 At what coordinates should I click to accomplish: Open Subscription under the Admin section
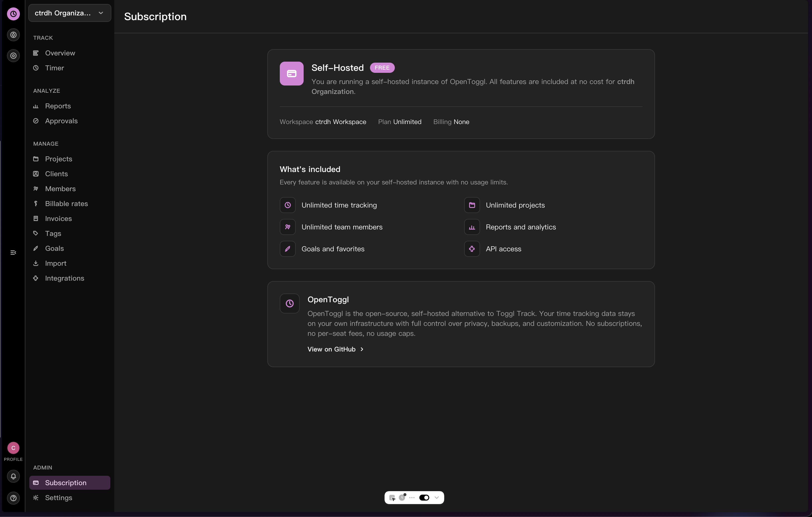66,483
